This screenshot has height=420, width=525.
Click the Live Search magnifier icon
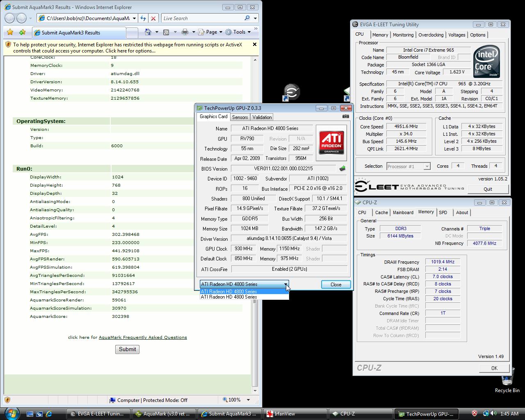[247, 18]
